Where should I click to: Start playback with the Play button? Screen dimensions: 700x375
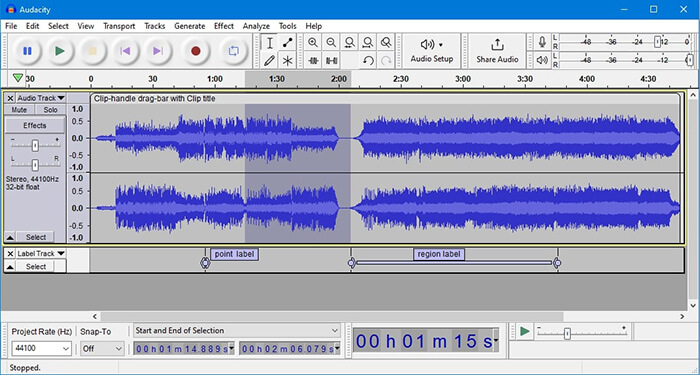point(60,51)
